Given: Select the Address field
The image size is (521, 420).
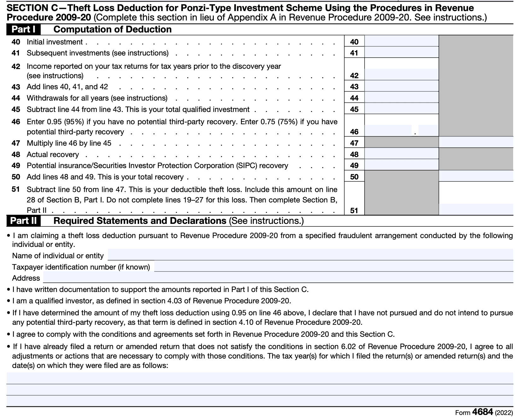Looking at the screenshot, I should pyautogui.click(x=278, y=277).
